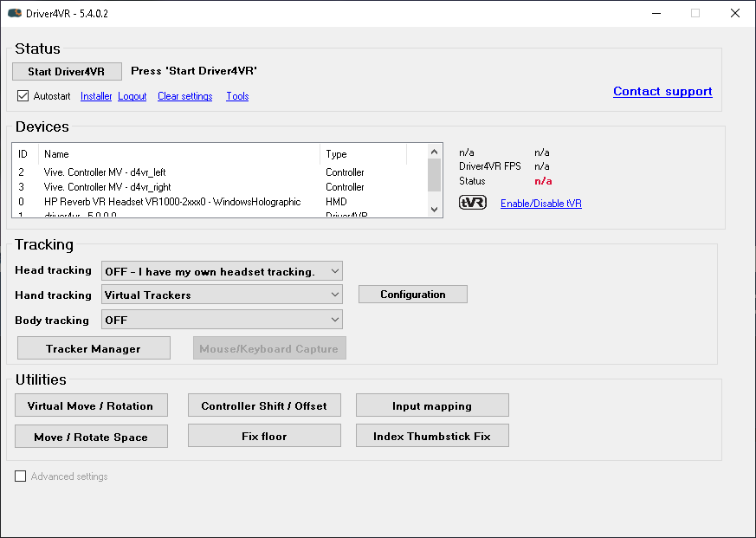
Task: Click the Driver4VR app icon in title bar
Action: (x=15, y=13)
